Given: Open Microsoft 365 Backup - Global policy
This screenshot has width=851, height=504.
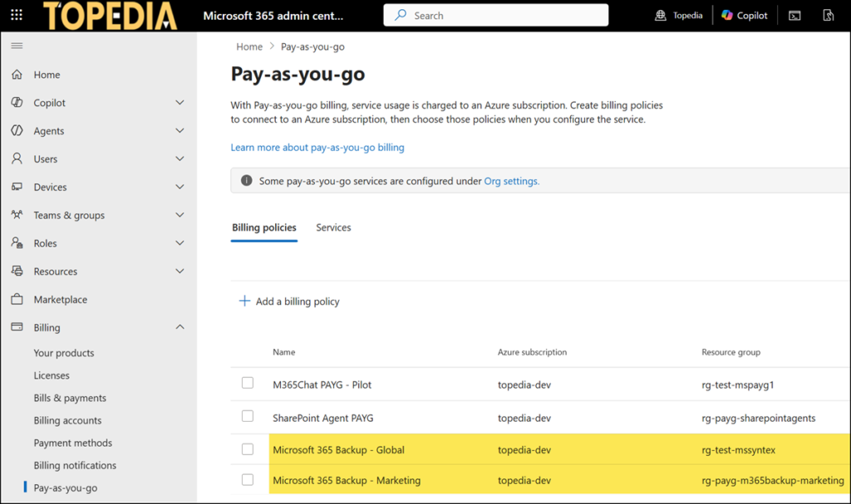Looking at the screenshot, I should (339, 450).
